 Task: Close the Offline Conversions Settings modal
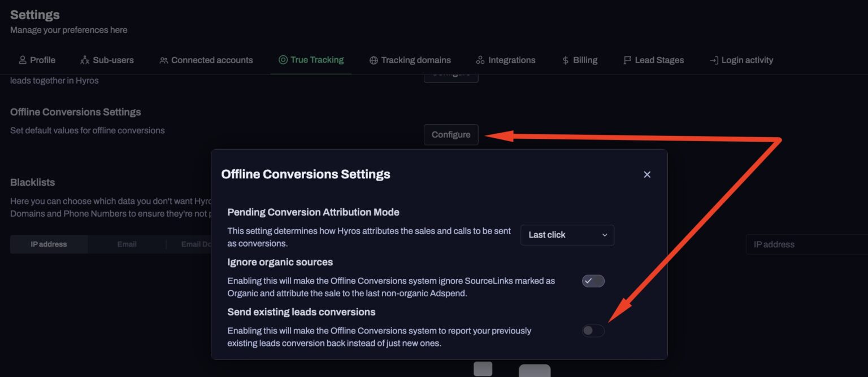point(646,174)
